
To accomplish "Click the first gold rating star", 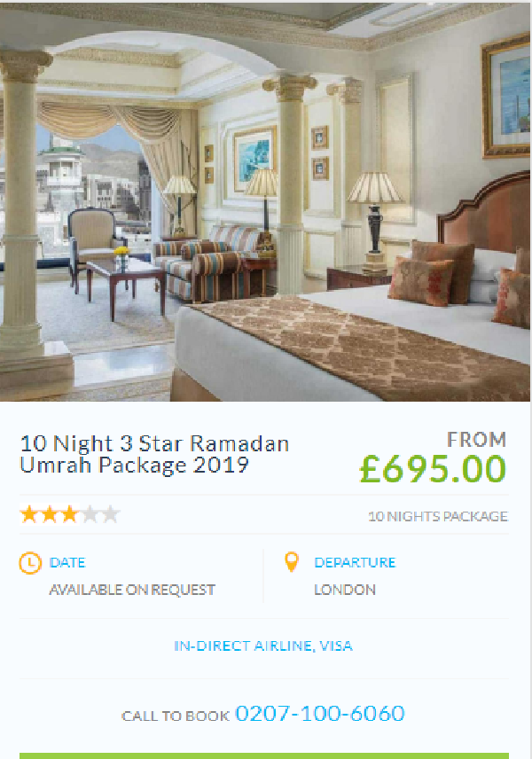I will (29, 514).
